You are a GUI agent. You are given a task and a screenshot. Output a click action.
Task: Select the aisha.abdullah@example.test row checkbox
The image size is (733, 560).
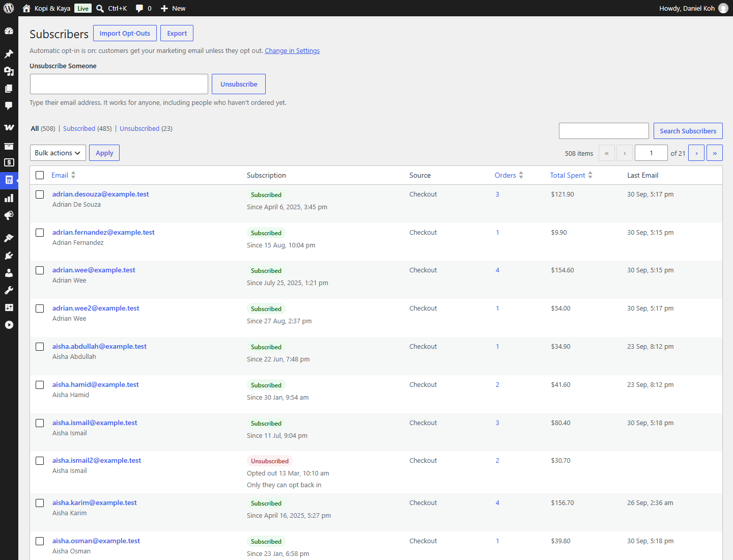(40, 347)
